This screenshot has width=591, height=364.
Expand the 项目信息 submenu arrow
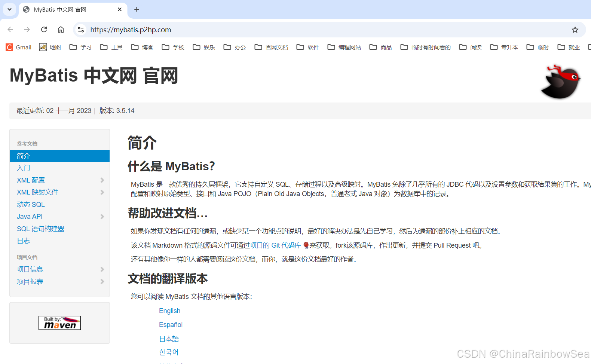coord(102,269)
